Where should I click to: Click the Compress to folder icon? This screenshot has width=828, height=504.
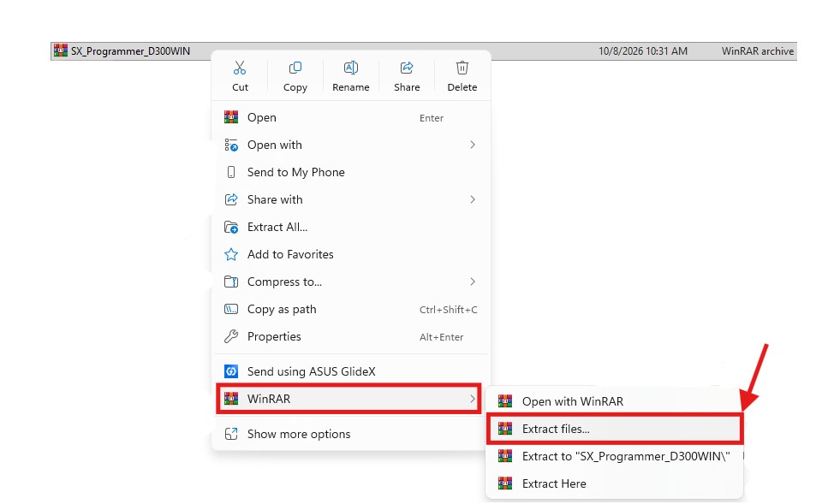point(231,282)
